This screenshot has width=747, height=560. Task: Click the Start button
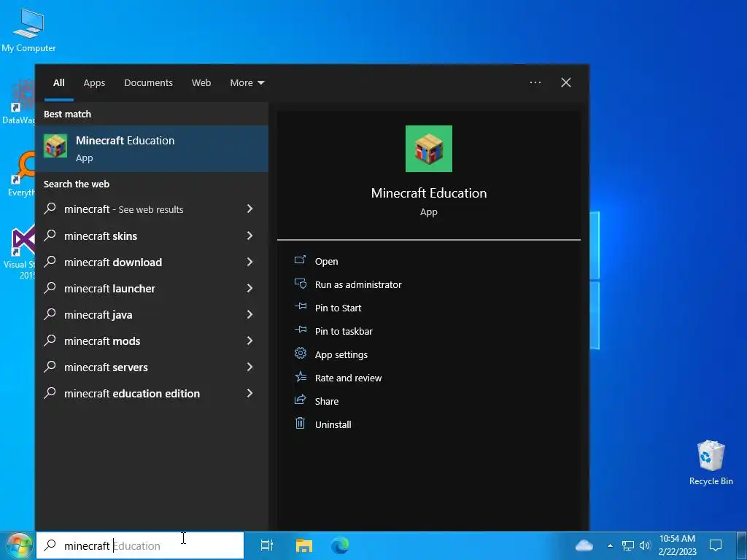click(18, 546)
